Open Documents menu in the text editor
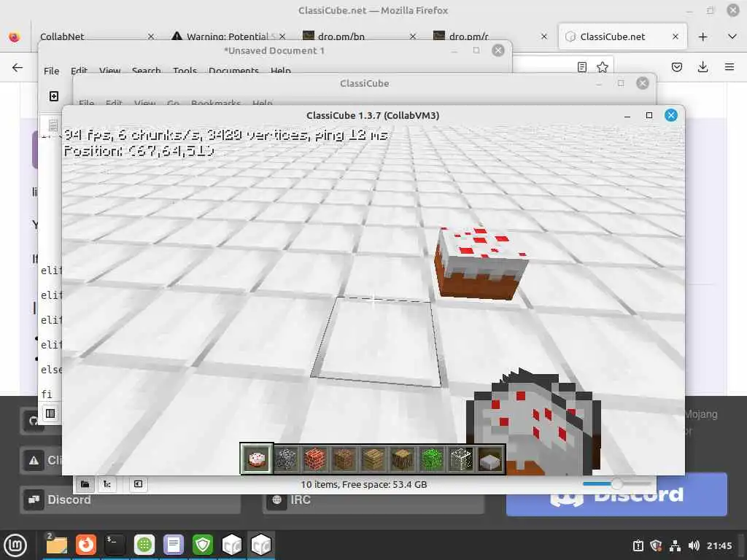747x560 pixels. pos(233,71)
